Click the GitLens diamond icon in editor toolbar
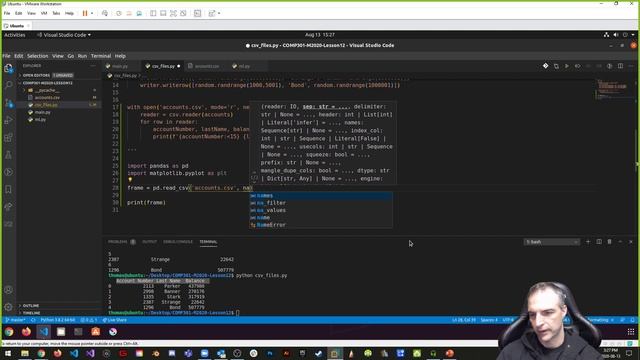The width and height of the screenshot is (640, 360). [x=545, y=66]
